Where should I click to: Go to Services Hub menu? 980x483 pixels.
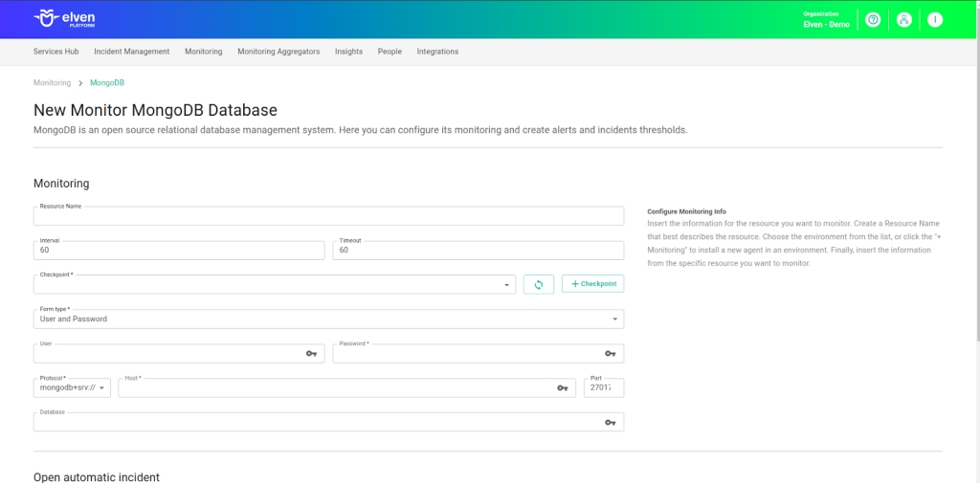[x=56, y=52]
